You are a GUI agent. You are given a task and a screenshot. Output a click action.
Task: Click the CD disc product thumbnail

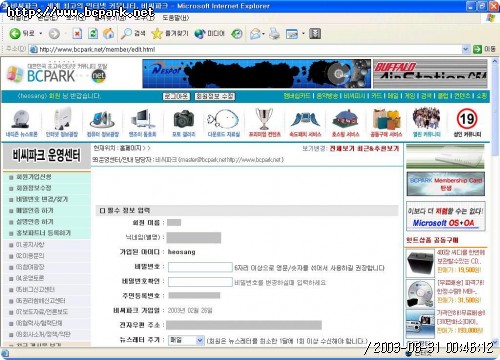(x=420, y=294)
